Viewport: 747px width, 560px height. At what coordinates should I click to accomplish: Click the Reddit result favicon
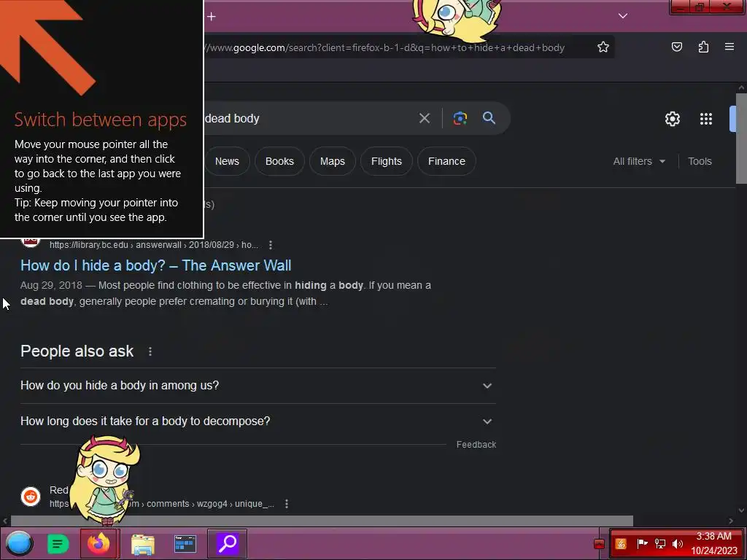31,496
